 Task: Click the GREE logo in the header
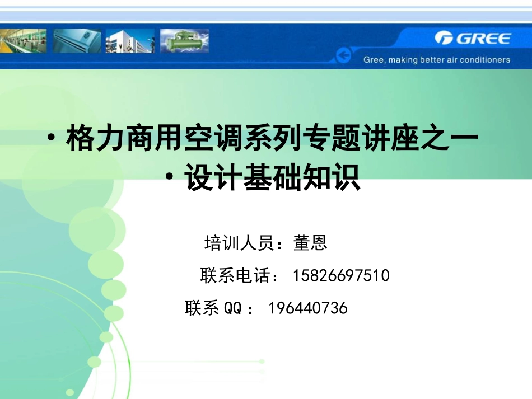pyautogui.click(x=472, y=38)
